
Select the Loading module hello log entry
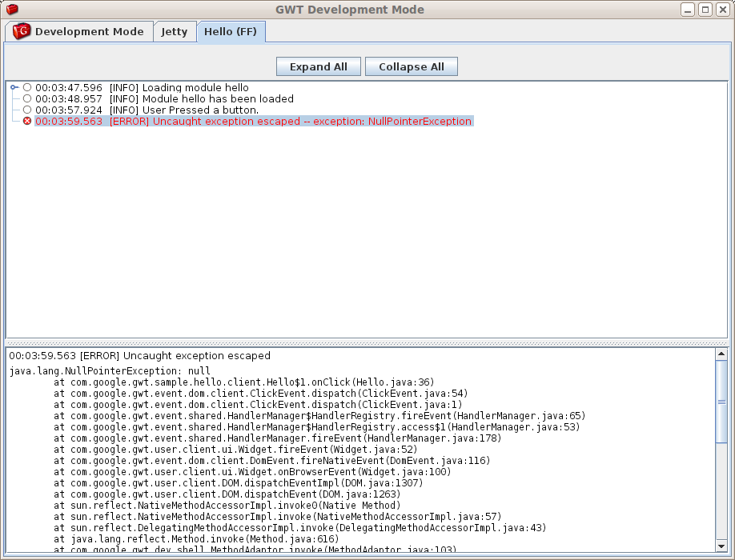(x=142, y=87)
